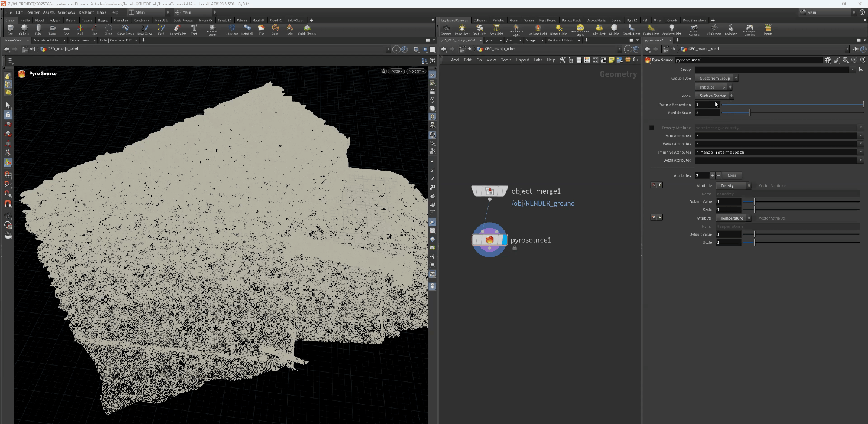Add a Point Light from shelf
868x424 pixels.
click(462, 28)
